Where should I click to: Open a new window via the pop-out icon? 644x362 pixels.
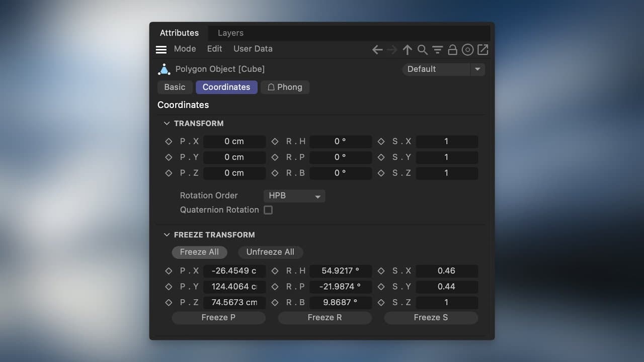pyautogui.click(x=482, y=49)
